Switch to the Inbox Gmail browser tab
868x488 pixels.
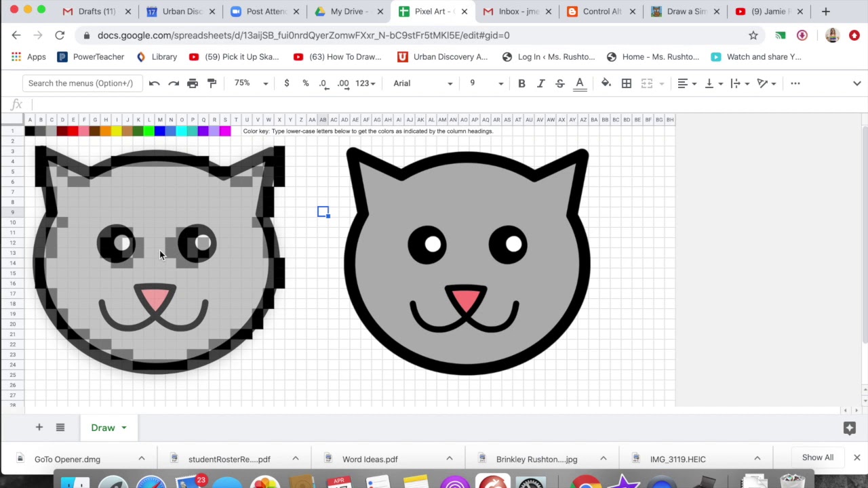pyautogui.click(x=517, y=12)
